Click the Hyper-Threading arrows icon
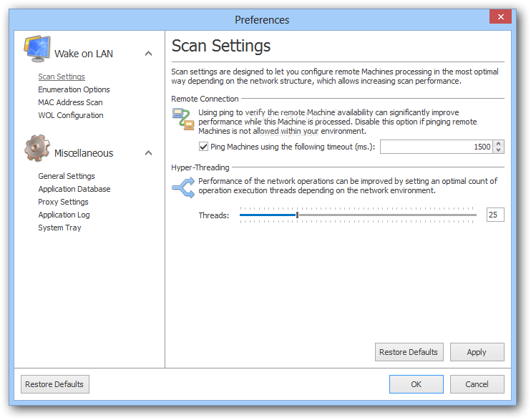The width and height of the screenshot is (531, 420). coord(183,187)
